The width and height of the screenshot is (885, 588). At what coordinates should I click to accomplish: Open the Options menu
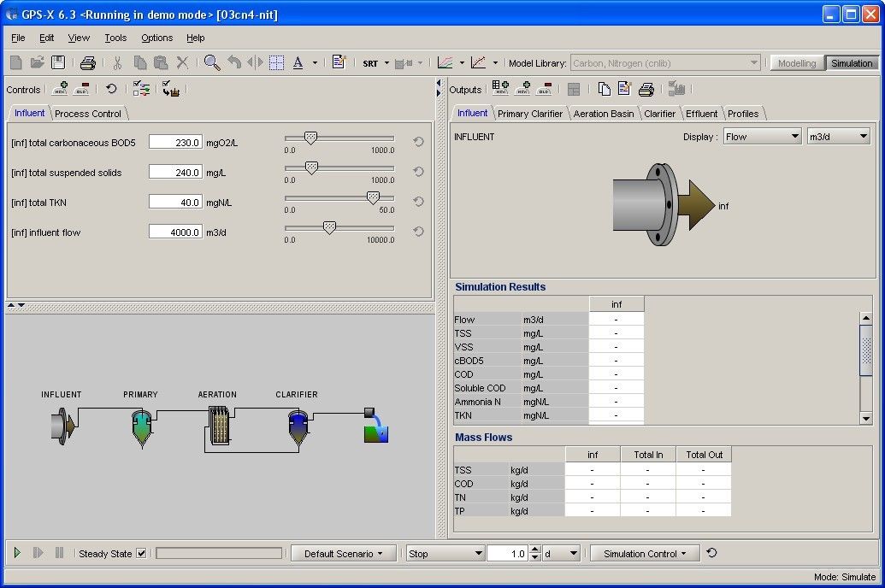pyautogui.click(x=157, y=38)
